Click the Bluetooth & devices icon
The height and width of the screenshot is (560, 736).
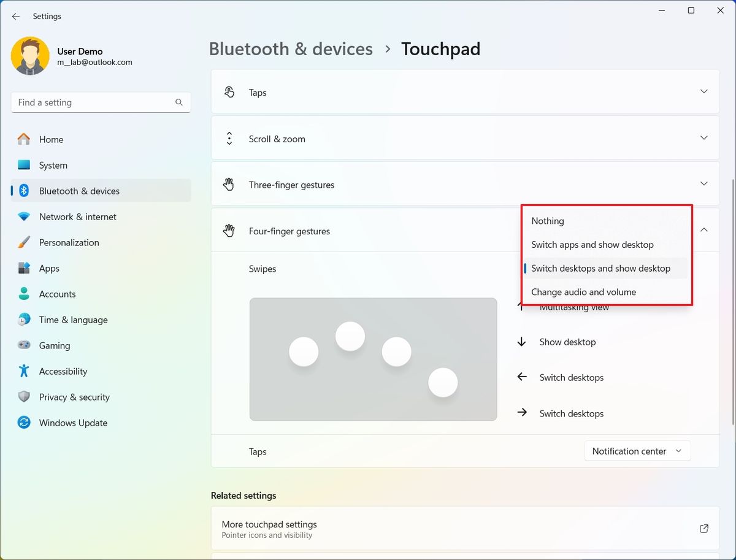coord(23,191)
